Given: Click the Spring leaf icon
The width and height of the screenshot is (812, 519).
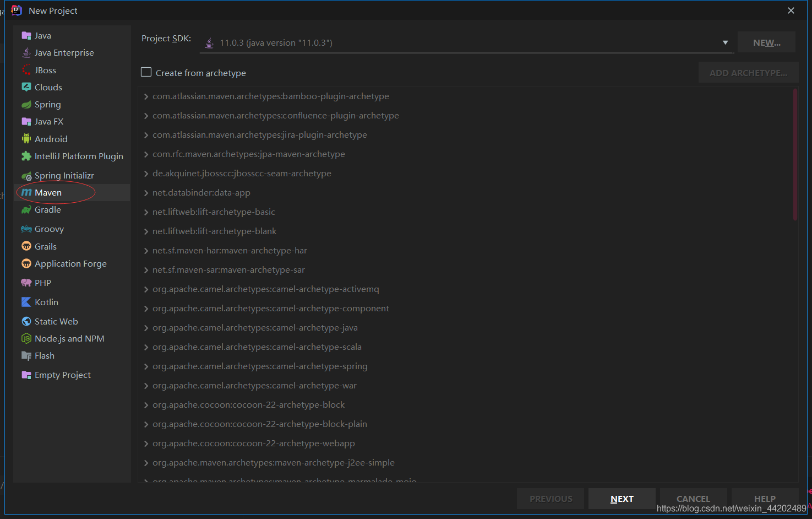Looking at the screenshot, I should [26, 105].
